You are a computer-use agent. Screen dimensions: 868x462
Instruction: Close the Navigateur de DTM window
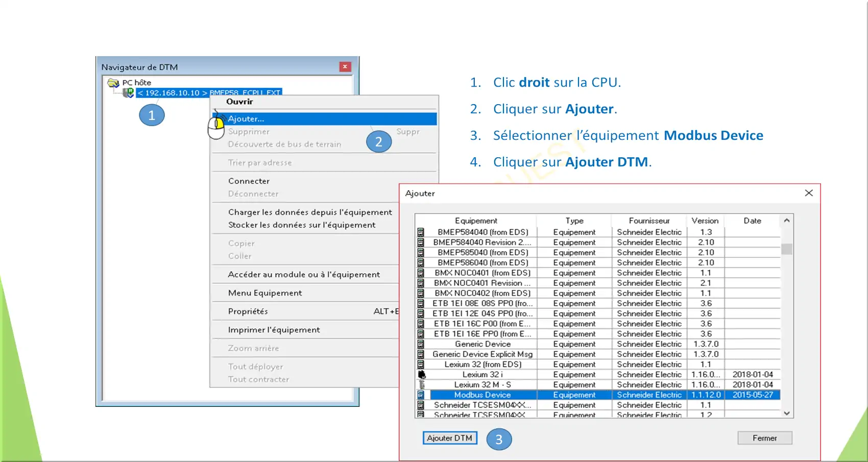point(345,67)
